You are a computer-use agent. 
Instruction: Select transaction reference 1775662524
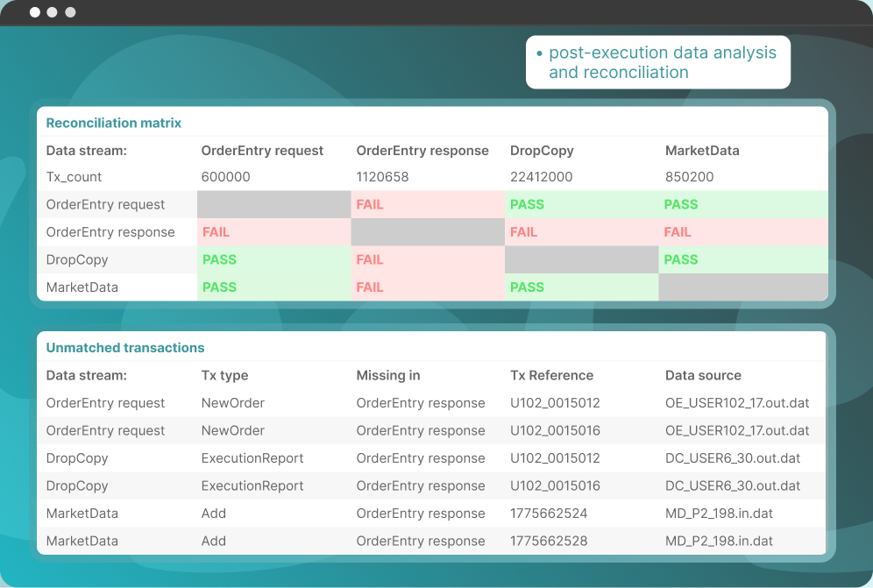click(x=549, y=514)
